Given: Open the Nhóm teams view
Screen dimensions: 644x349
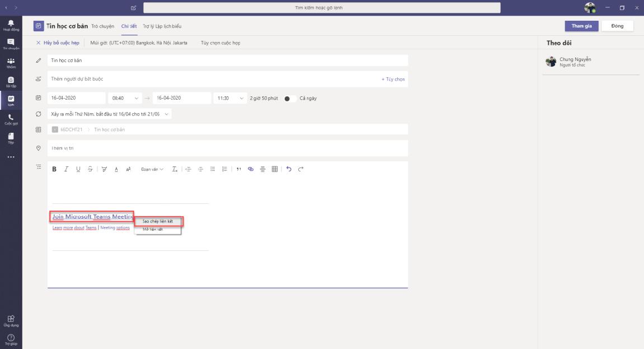Looking at the screenshot, I should pos(11,63).
